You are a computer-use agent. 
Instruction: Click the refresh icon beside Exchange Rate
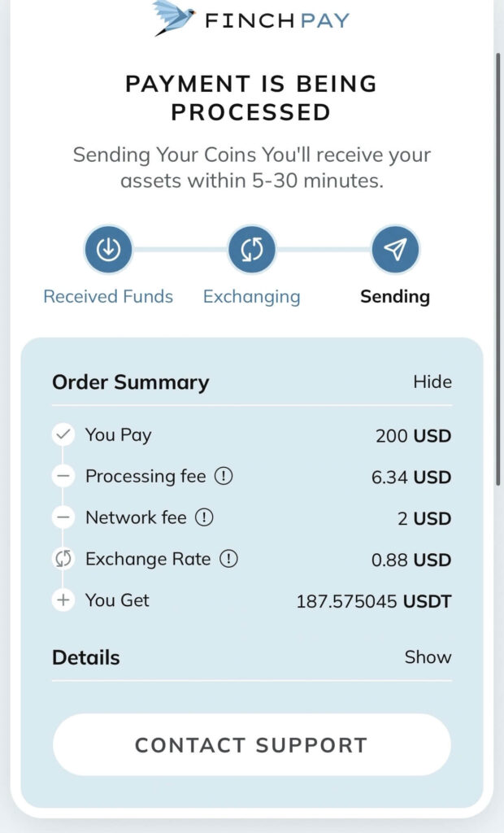[63, 559]
